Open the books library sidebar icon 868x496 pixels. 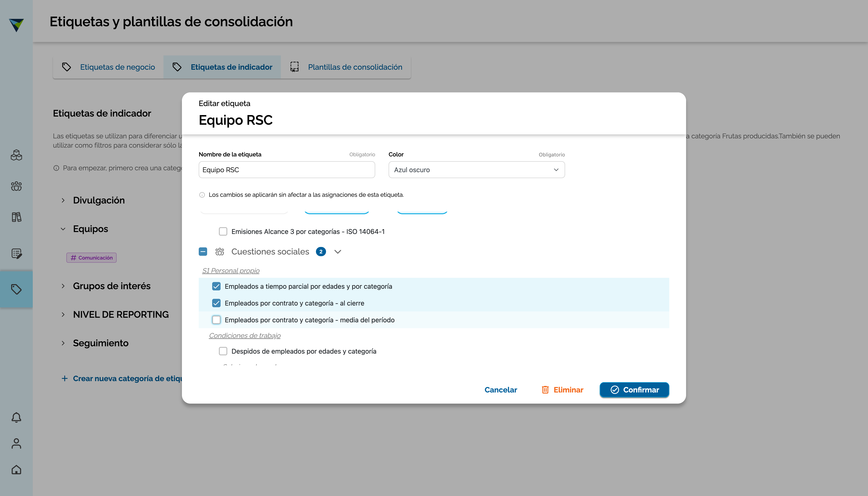pyautogui.click(x=16, y=217)
